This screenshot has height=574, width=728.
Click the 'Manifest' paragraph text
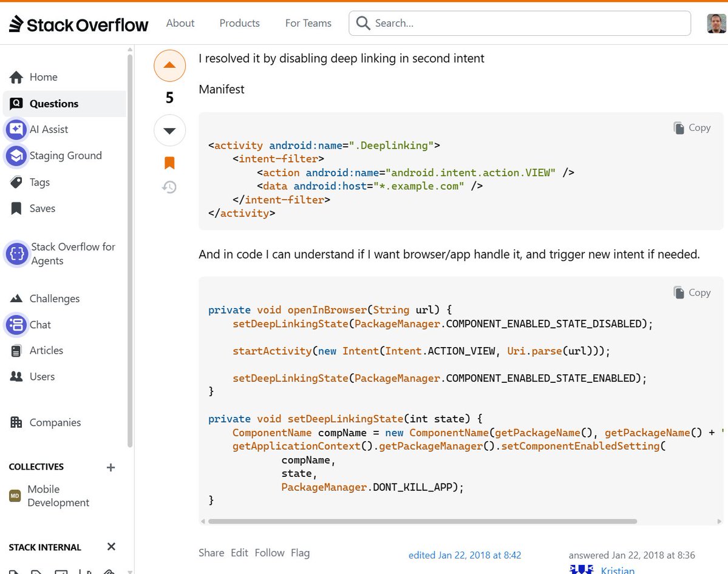(x=222, y=89)
